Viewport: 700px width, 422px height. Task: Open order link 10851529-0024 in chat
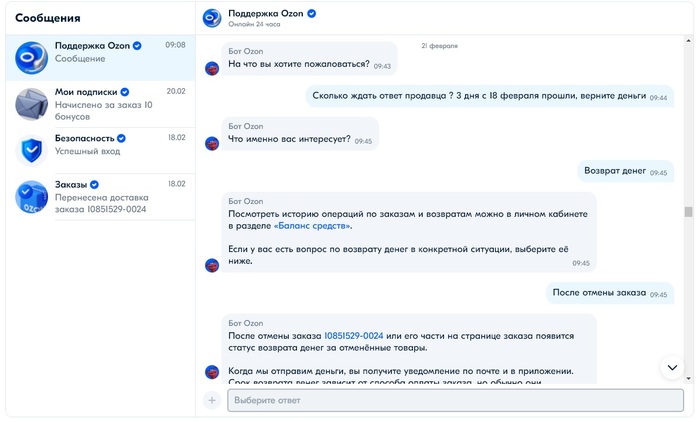354,336
